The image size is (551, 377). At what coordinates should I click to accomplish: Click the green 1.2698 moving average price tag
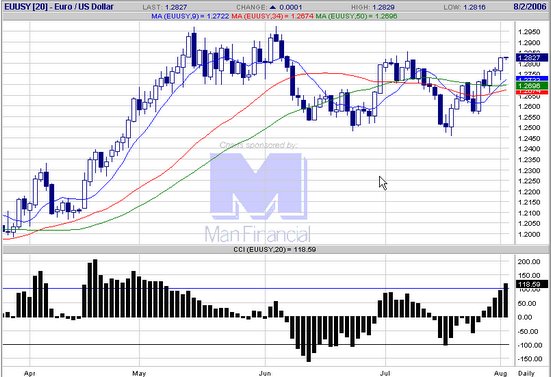[532, 86]
